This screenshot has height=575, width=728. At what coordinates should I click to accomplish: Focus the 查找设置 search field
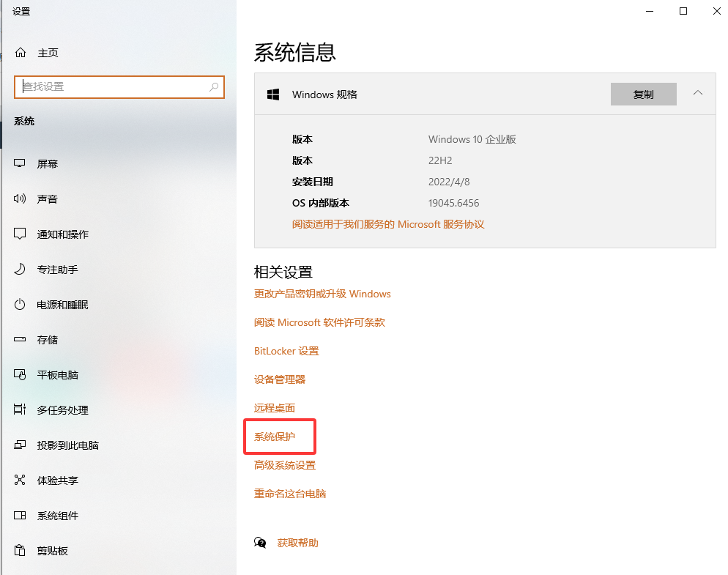tap(119, 87)
